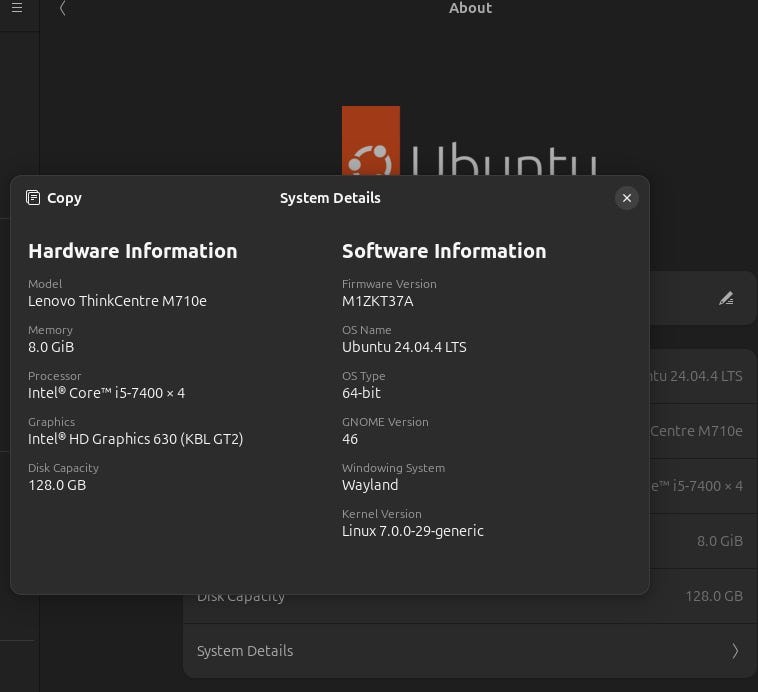Click the Centre M710e value in About list
The image size is (758, 692).
point(697,430)
